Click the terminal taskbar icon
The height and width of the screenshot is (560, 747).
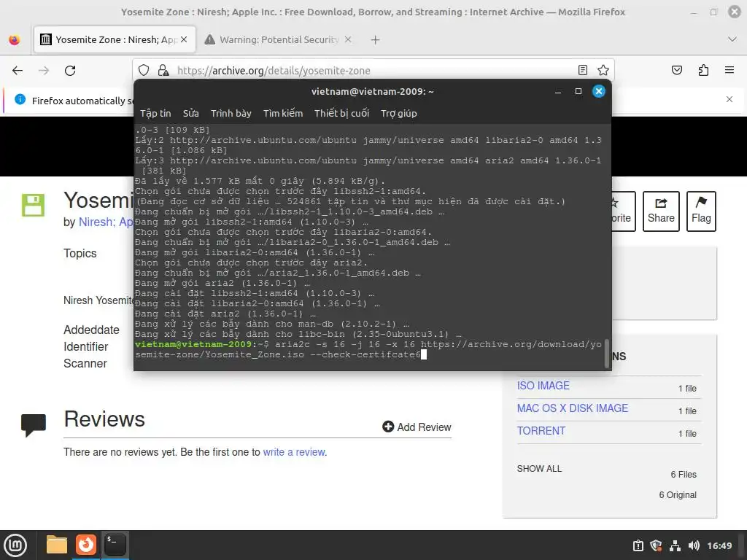[115, 544]
